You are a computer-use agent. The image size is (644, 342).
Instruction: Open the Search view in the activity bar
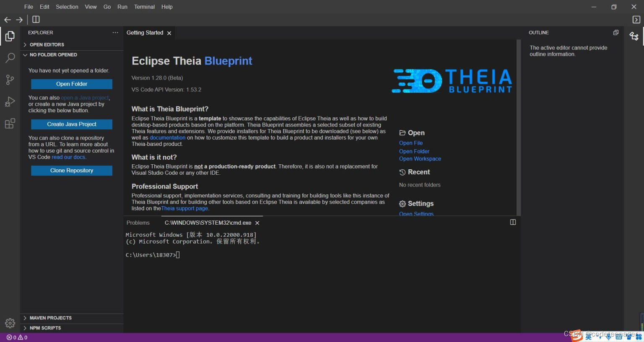pyautogui.click(x=10, y=58)
